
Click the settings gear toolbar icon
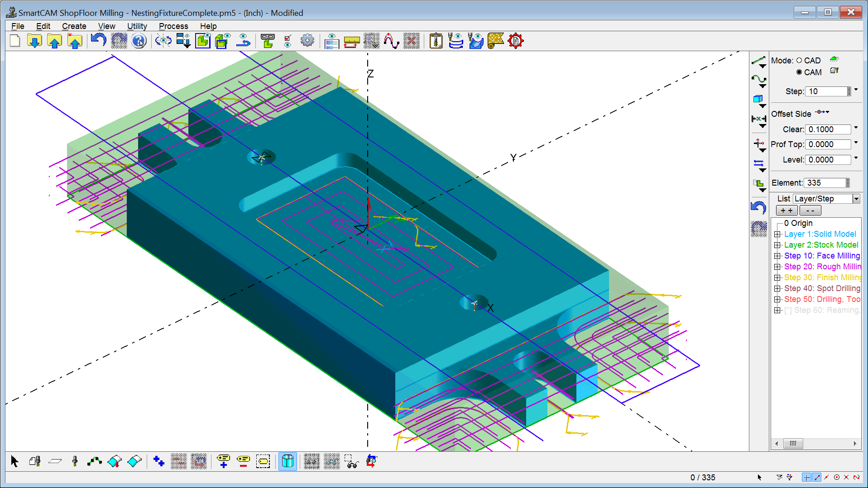click(x=307, y=41)
